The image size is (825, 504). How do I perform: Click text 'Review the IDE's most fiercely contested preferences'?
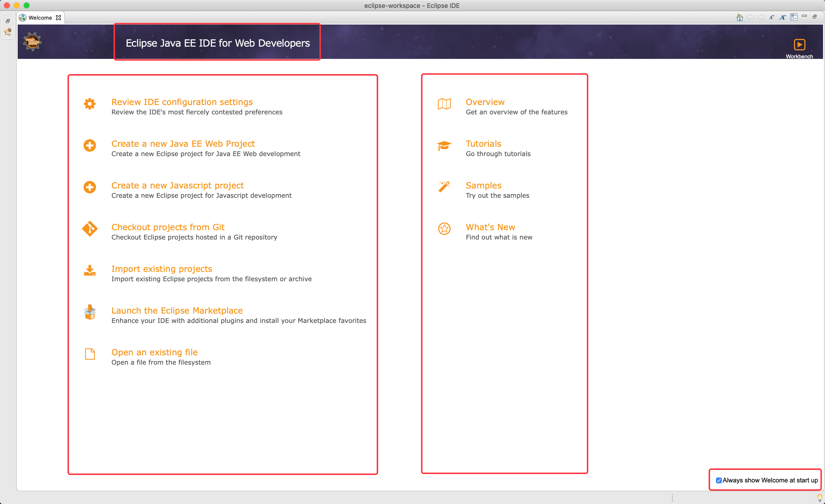[x=197, y=112]
